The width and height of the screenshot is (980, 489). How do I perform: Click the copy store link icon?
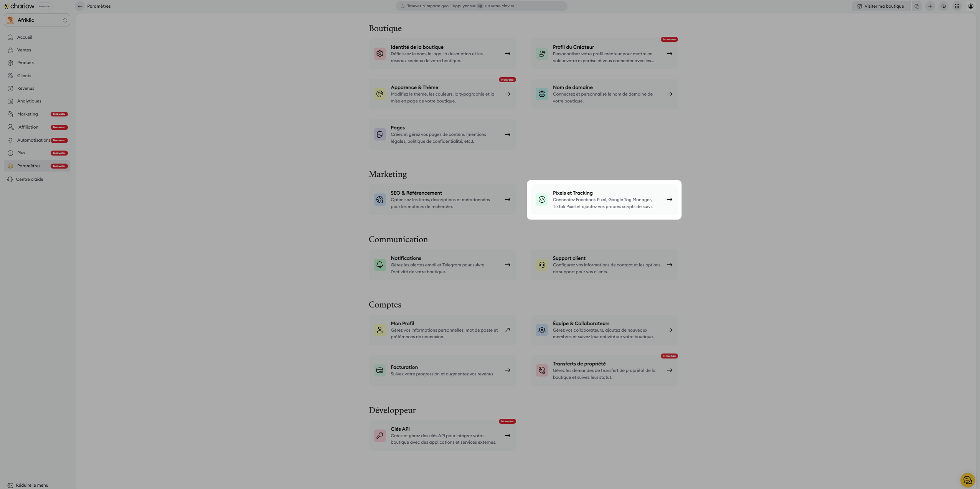(917, 6)
